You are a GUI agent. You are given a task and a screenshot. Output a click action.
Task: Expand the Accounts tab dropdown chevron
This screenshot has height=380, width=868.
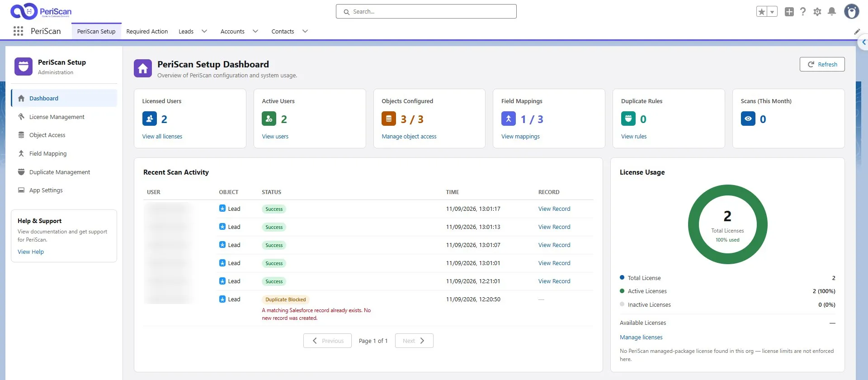pyautogui.click(x=255, y=32)
